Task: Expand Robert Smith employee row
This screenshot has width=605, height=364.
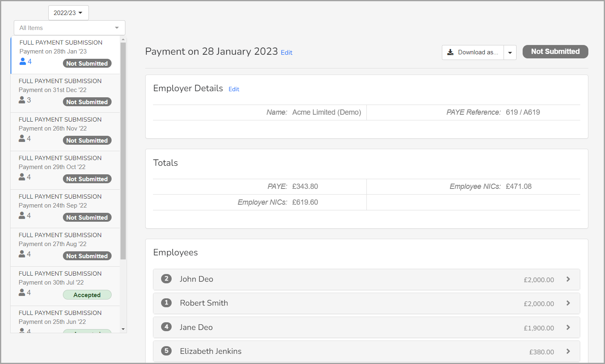Action: (366, 303)
